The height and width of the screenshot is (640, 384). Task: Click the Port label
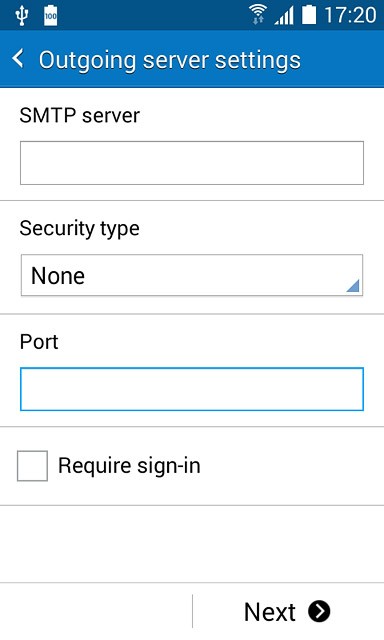39,342
